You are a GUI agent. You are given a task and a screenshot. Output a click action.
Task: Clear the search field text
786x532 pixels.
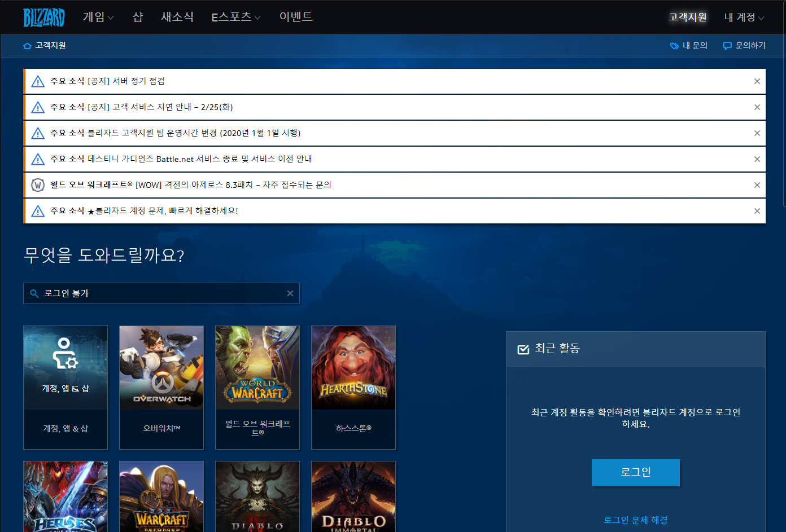pyautogui.click(x=290, y=293)
